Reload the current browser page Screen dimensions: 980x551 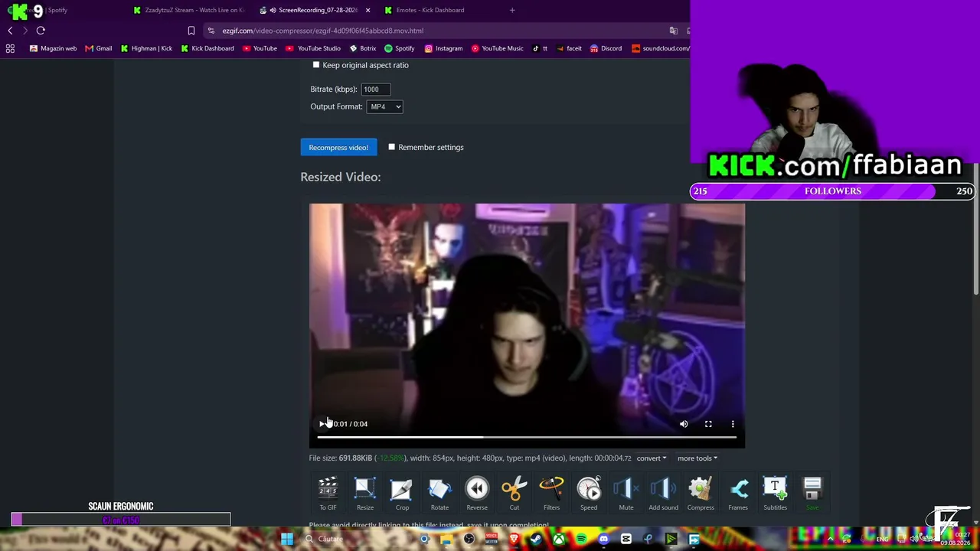tap(41, 31)
